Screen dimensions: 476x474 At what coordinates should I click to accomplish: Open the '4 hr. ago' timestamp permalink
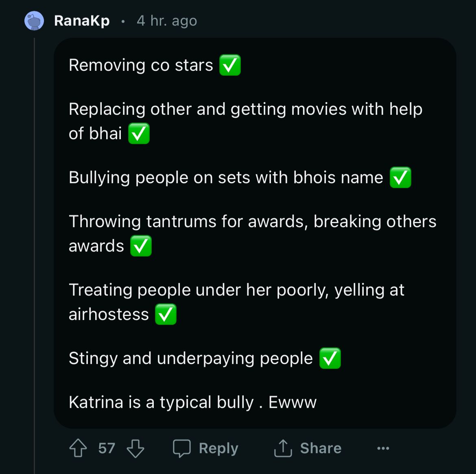pyautogui.click(x=167, y=21)
